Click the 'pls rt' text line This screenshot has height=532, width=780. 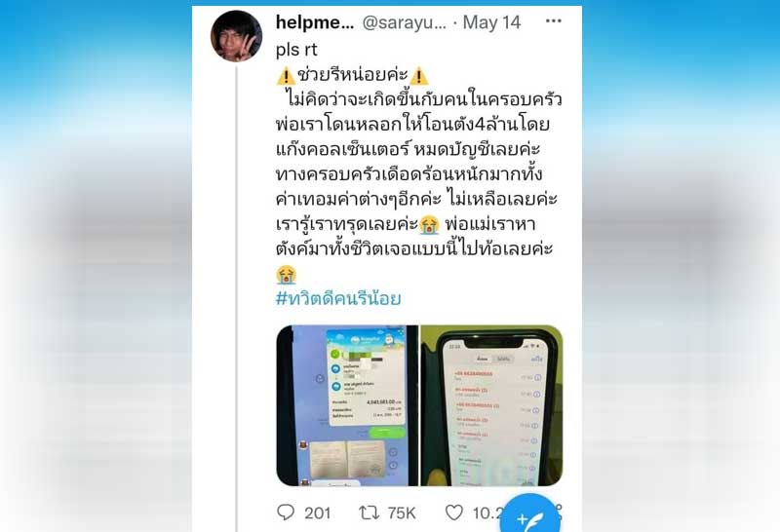(x=296, y=50)
